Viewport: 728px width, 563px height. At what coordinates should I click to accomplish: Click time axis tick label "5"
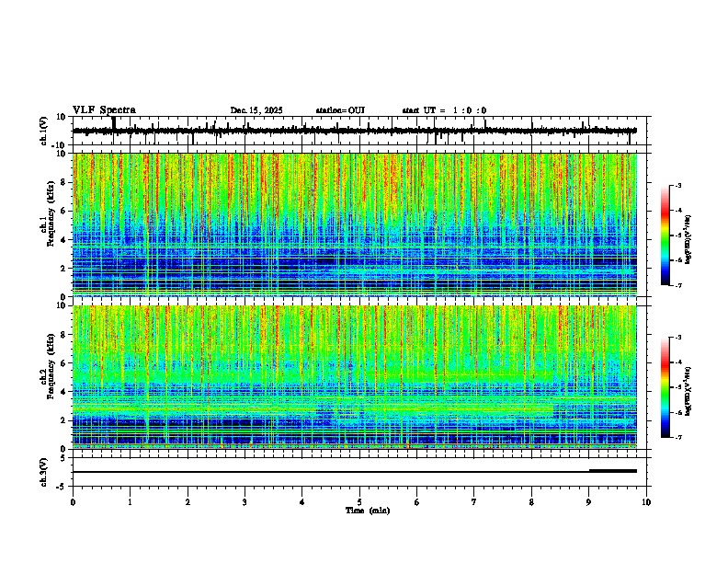(359, 502)
